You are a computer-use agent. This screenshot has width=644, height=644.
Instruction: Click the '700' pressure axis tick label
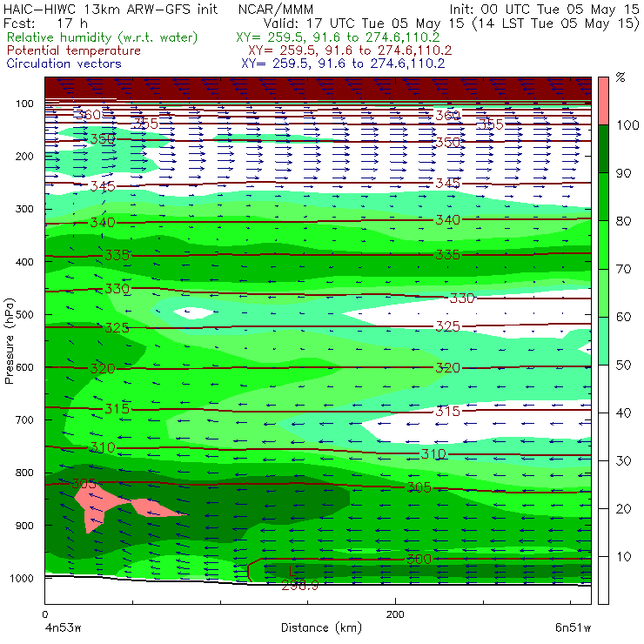pos(24,419)
